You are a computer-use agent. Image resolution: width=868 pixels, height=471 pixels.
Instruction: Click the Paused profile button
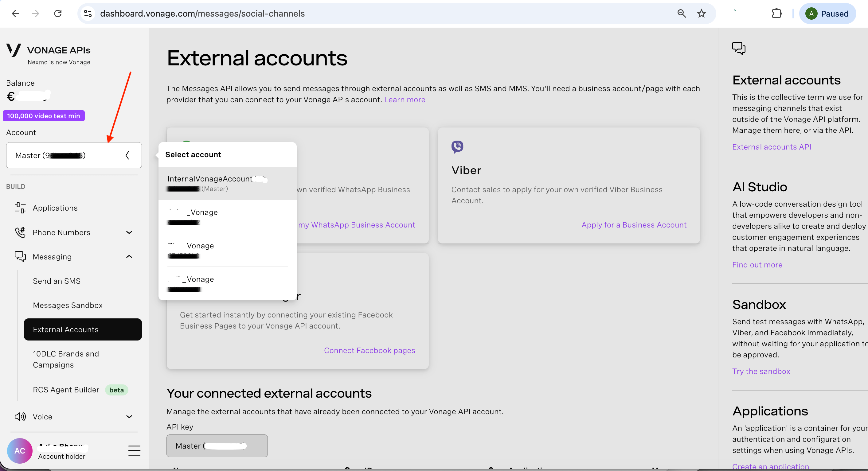827,14
